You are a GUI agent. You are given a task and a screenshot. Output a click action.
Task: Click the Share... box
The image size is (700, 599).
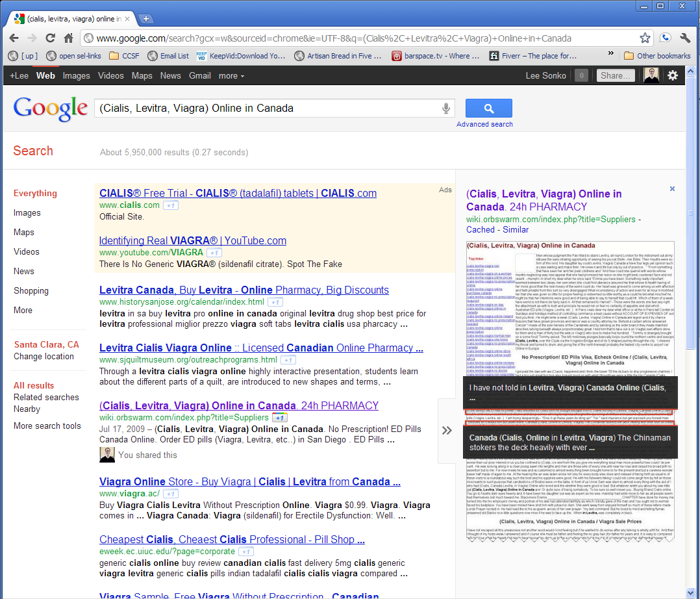pyautogui.click(x=616, y=75)
